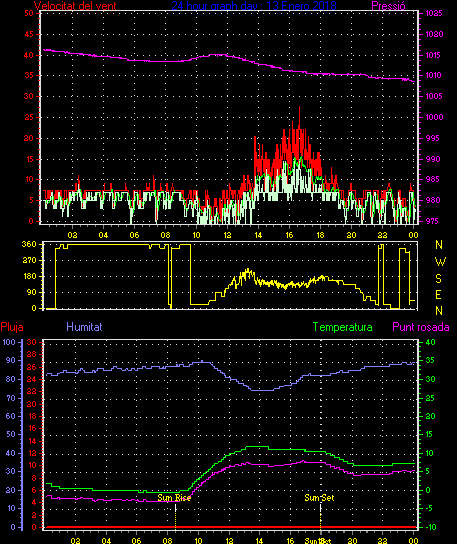Click the 985 pressure axis value
The width and height of the screenshot is (457, 544).
(x=434, y=179)
